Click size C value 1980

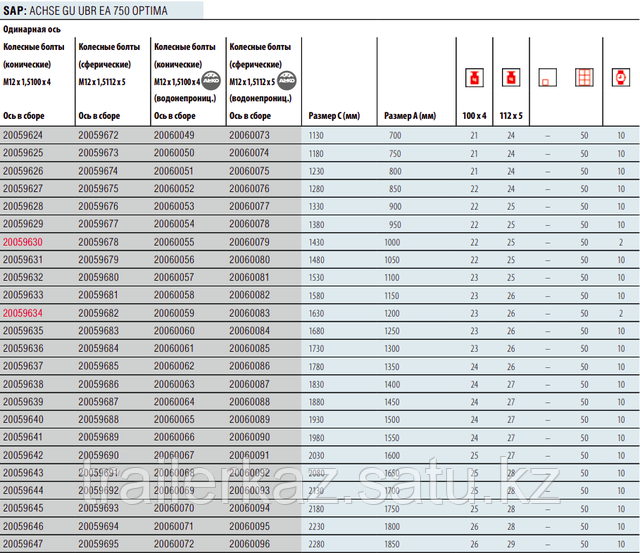[316, 438]
